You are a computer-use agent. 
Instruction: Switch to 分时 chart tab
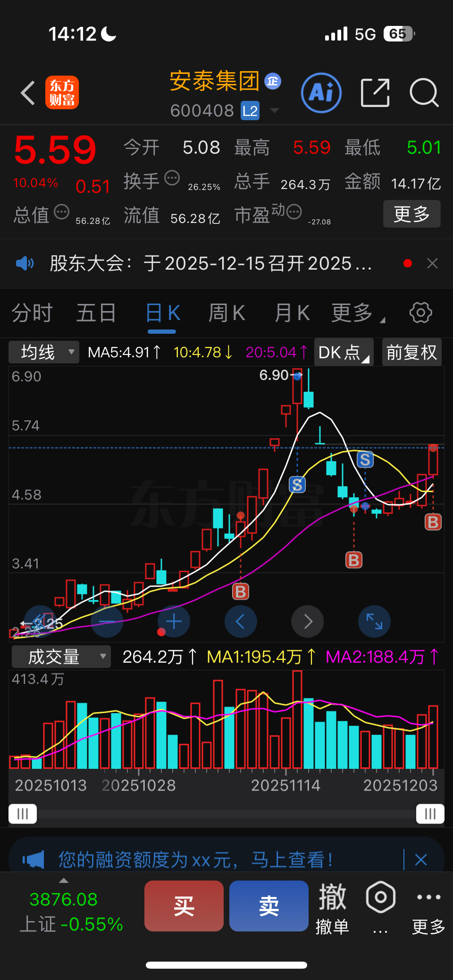32,313
